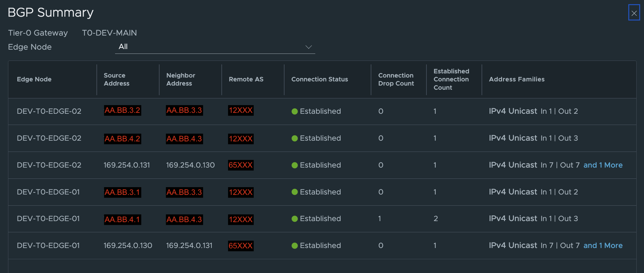The image size is (644, 273).
Task: Click the Connection Status column header
Action: click(319, 79)
